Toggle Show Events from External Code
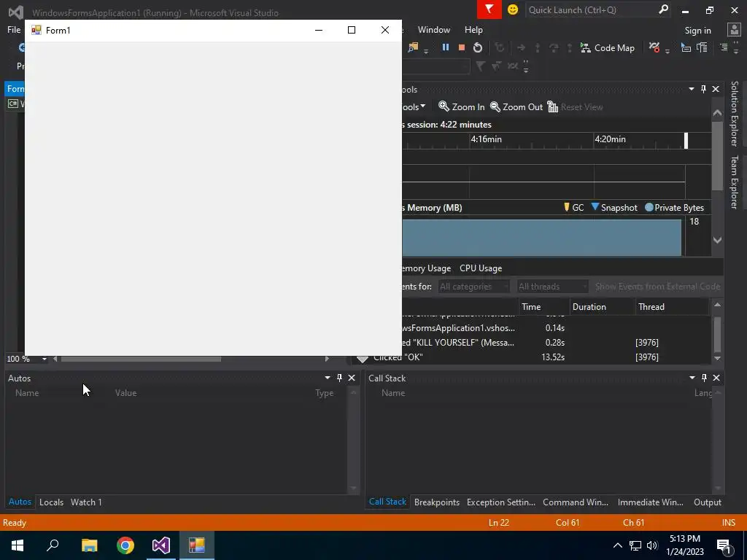 (x=657, y=286)
